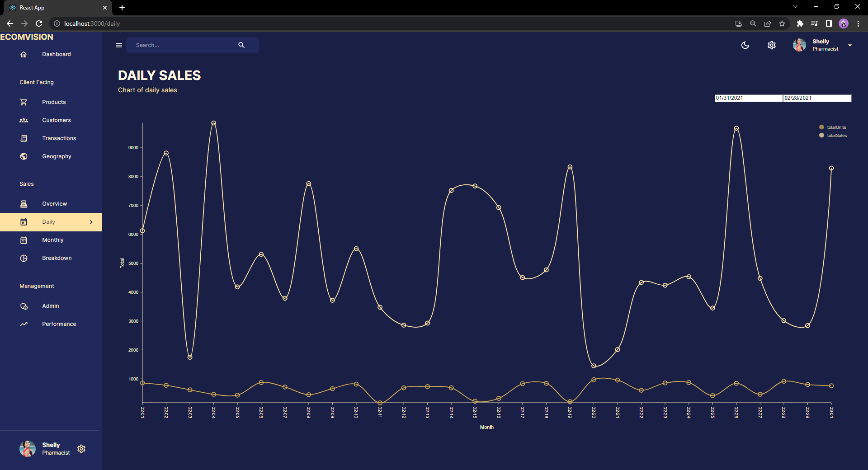The image size is (868, 470).
Task: Click sidebar footer settings gear
Action: (81, 449)
